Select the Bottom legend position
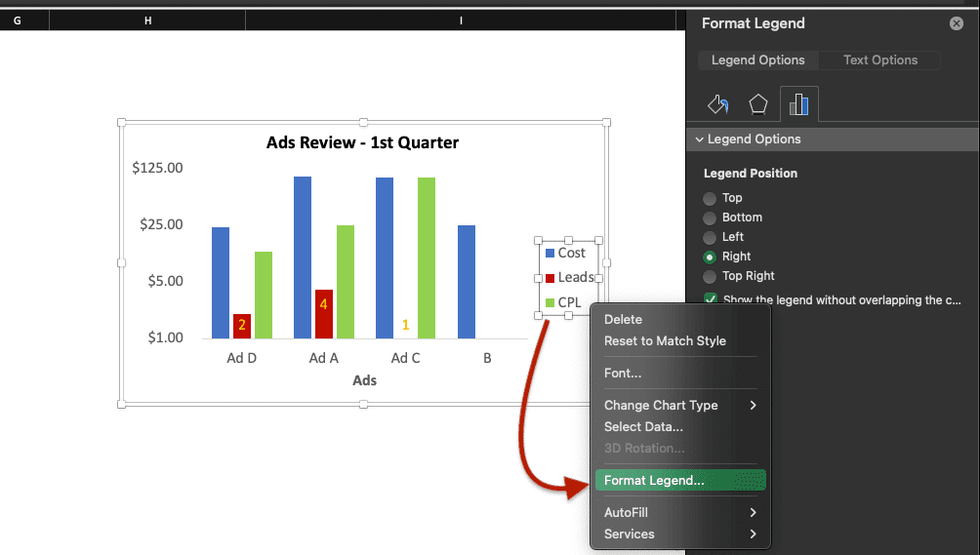980x555 pixels. [710, 218]
